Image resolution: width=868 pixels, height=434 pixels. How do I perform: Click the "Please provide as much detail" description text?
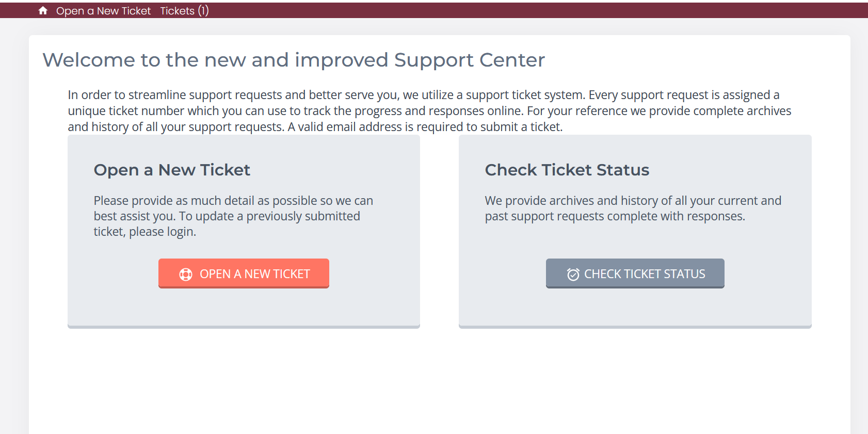pos(233,216)
